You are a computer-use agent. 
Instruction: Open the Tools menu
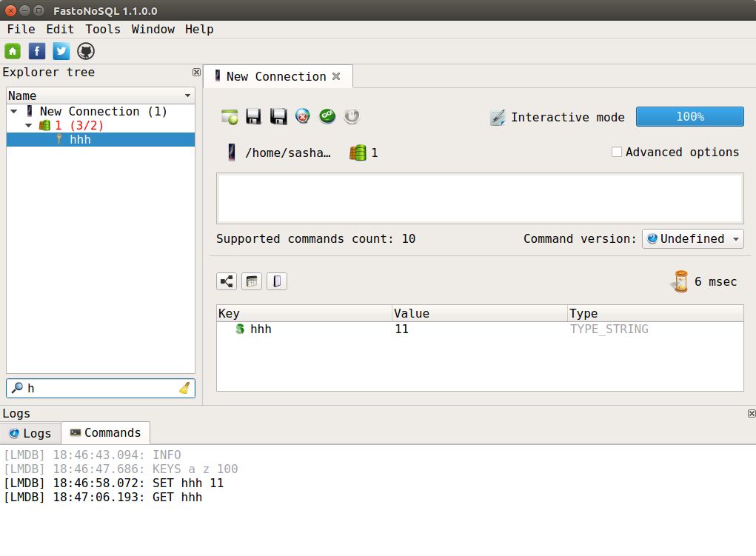tap(103, 30)
